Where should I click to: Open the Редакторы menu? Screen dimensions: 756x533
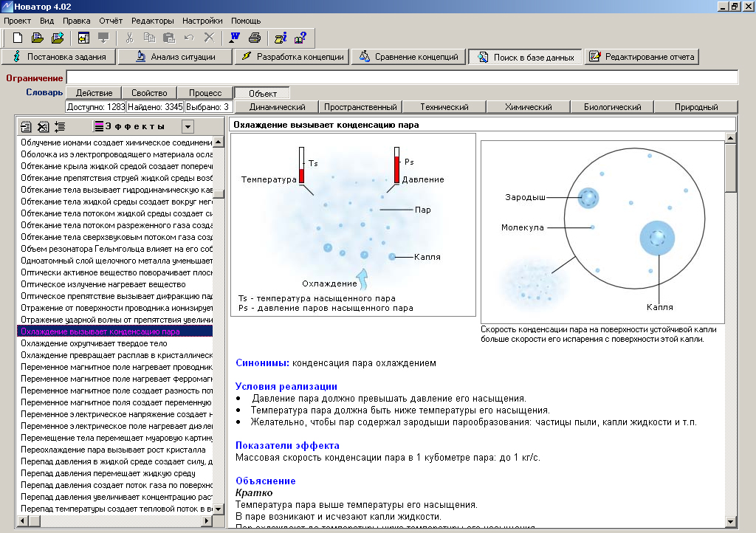click(x=152, y=21)
